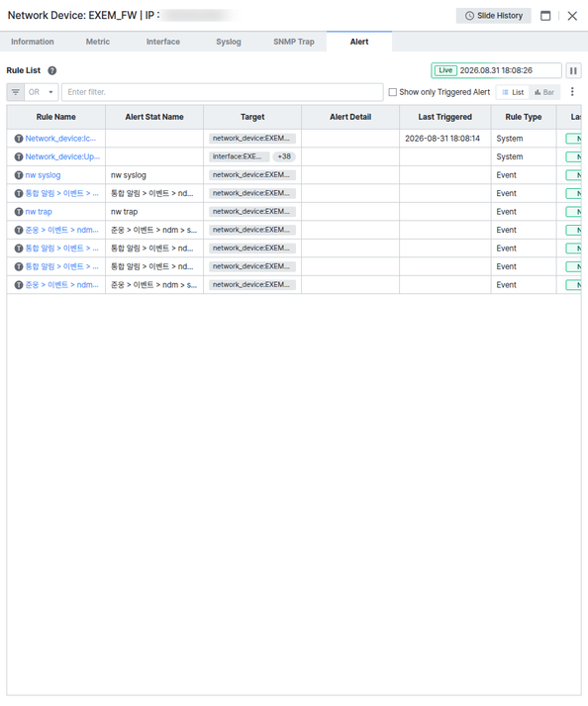Switch to List view
This screenshot has width=588, height=706.
pos(513,92)
